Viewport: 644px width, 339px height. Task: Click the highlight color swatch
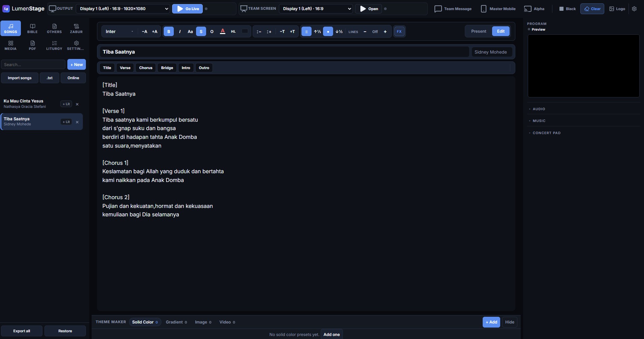(245, 31)
